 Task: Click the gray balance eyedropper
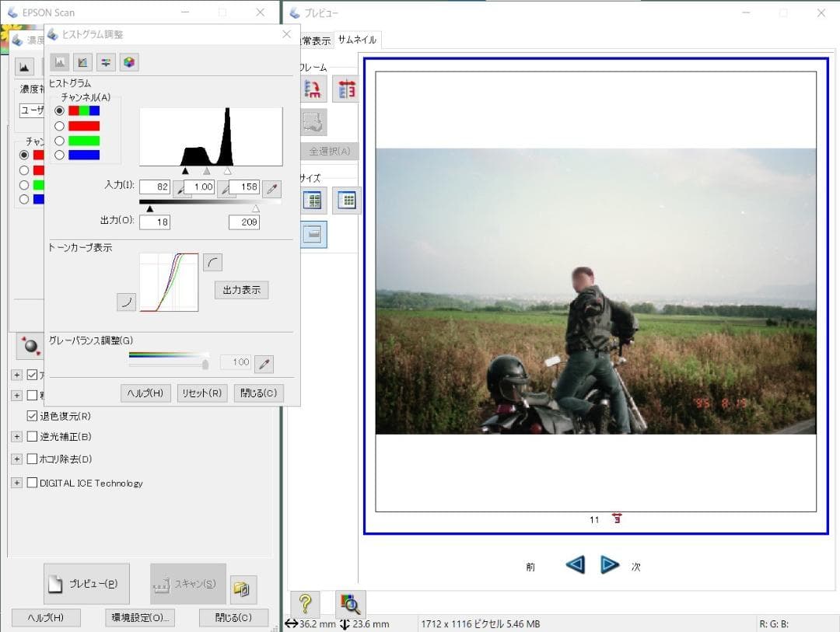pyautogui.click(x=264, y=363)
